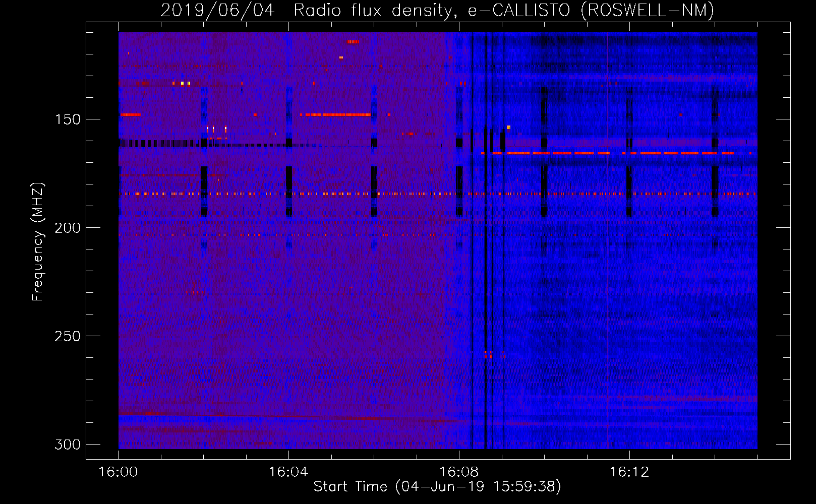
Task: Click the 200 frequency tick label
Action: (x=68, y=228)
